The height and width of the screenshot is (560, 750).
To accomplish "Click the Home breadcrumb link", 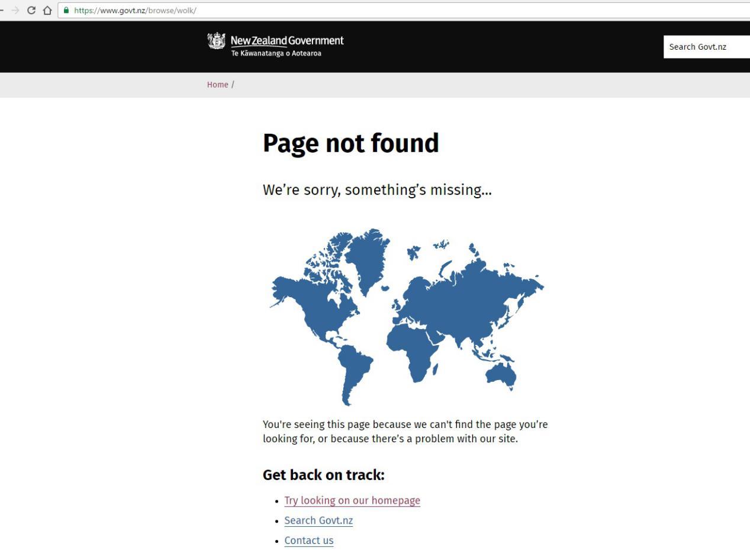I will tap(217, 85).
